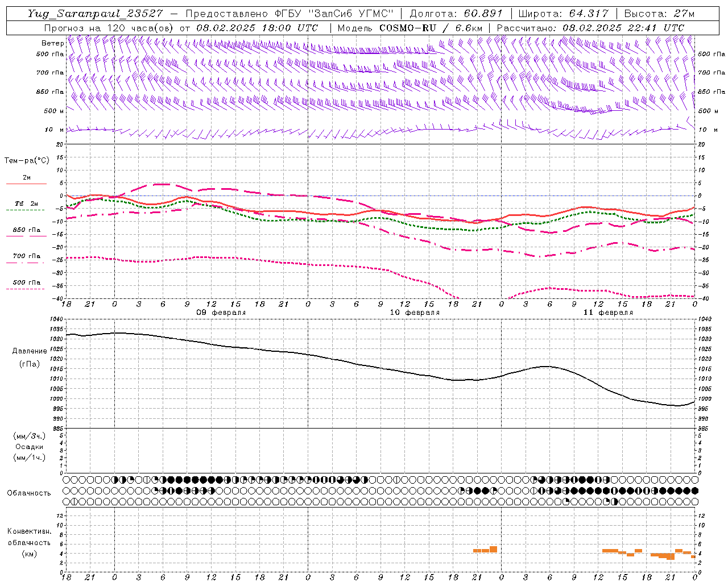728x582 pixels.
Task: Click the Td 2м legend label
Action: 27,203
